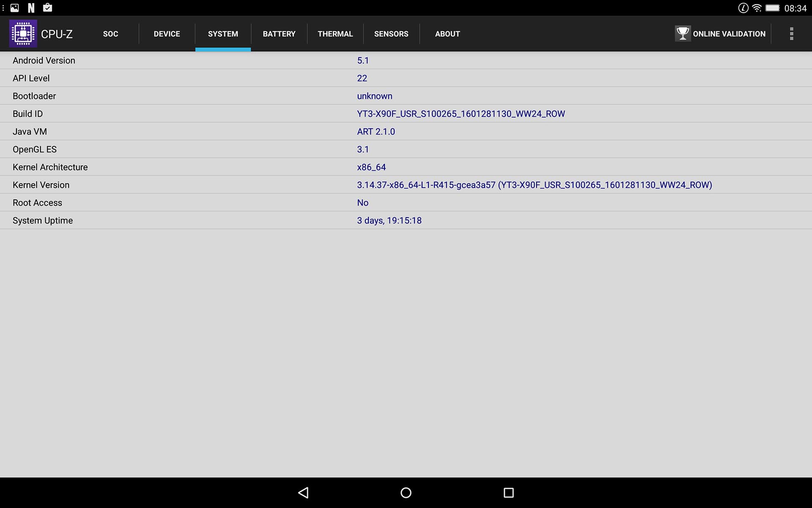Tap the Wi-Fi status icon
This screenshot has height=508, width=812.
[x=757, y=8]
